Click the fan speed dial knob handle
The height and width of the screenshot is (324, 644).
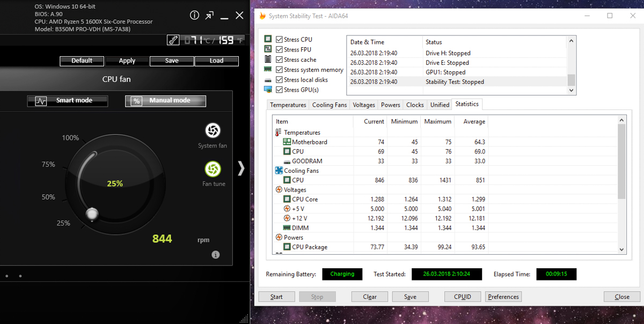click(x=92, y=214)
